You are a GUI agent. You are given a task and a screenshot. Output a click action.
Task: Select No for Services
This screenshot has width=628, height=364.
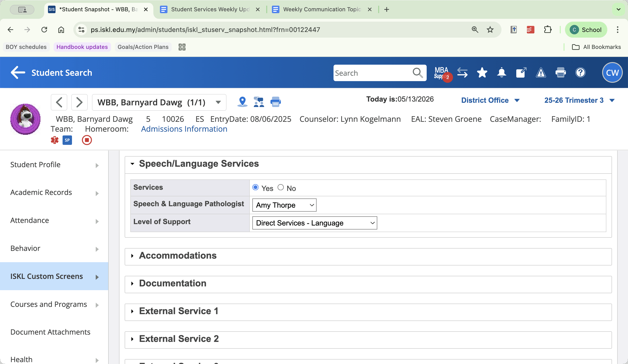coord(281,187)
